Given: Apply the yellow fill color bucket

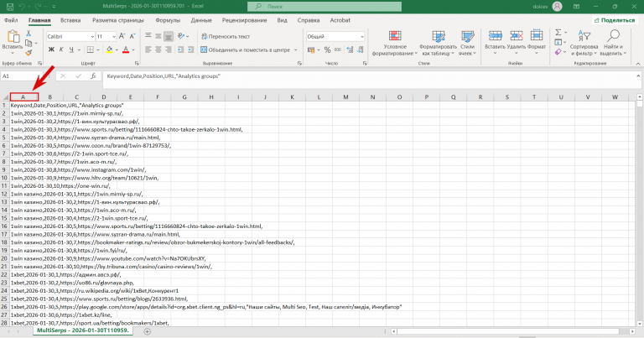Looking at the screenshot, I should click(109, 49).
